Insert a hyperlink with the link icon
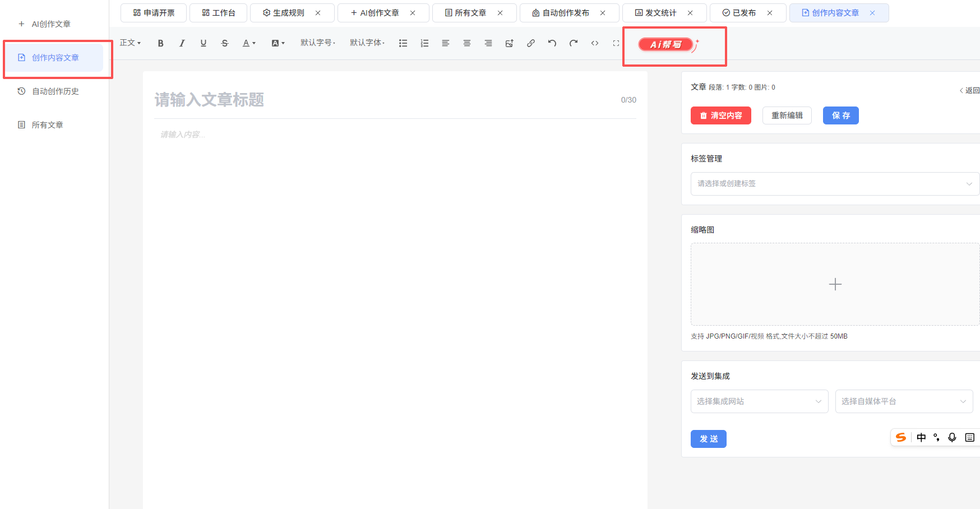 (530, 43)
